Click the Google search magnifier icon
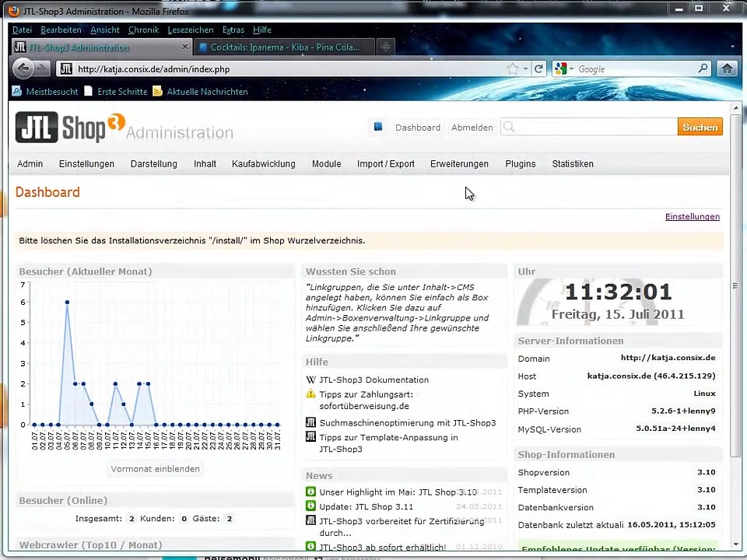747x560 pixels. point(703,68)
